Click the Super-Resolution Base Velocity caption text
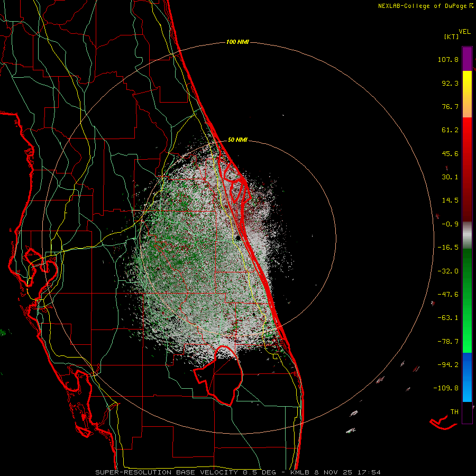The width and height of the screenshot is (476, 476). tap(237, 472)
